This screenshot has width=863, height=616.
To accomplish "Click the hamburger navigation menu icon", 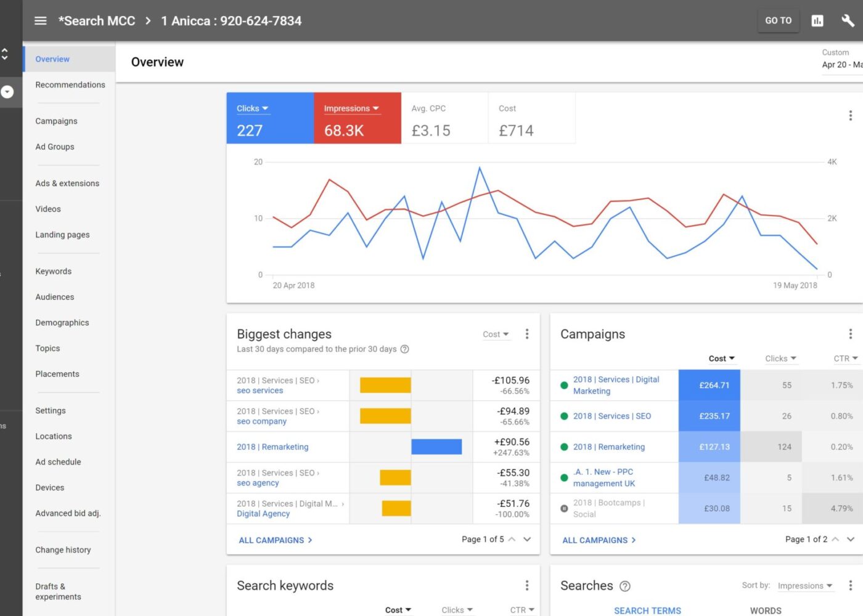I will [x=40, y=20].
